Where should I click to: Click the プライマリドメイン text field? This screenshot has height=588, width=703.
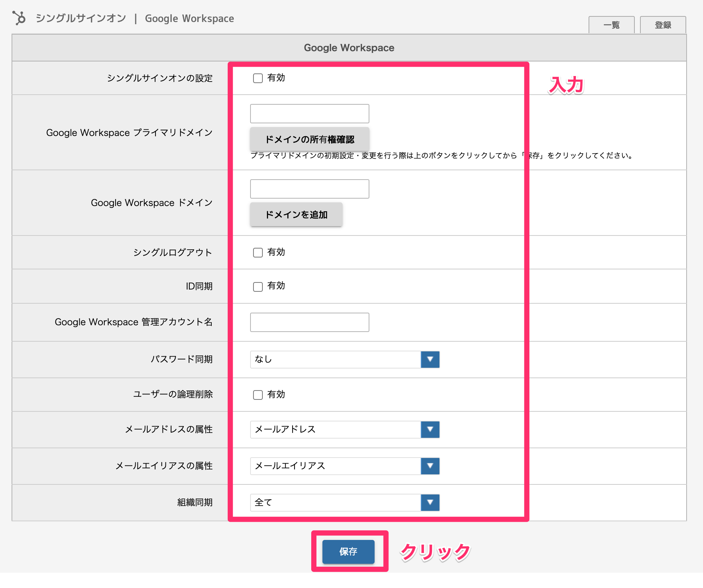pos(310,114)
